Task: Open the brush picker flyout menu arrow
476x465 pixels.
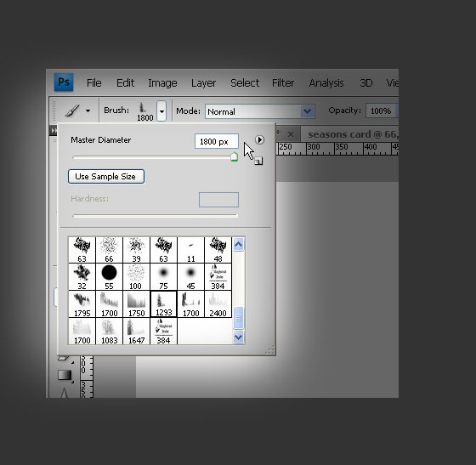Action: (x=259, y=140)
